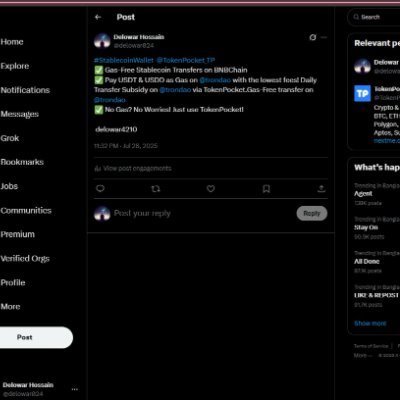Click the bottom-left Delowar Hossain account name
The width and height of the screenshot is (400, 400).
click(28, 385)
